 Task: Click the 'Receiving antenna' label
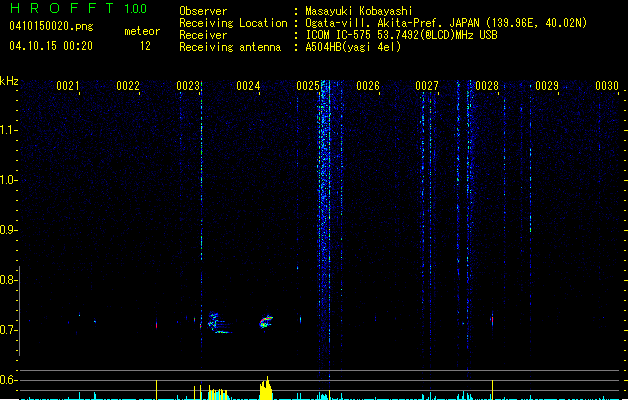(230, 47)
